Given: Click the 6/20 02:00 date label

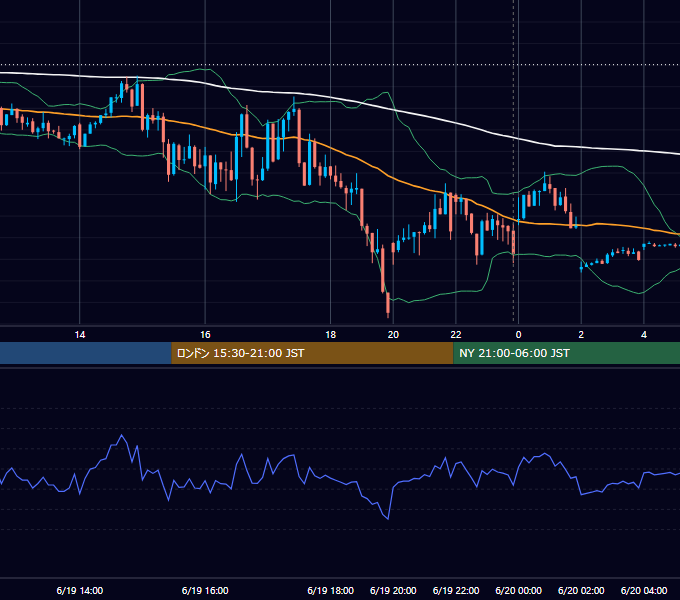Looking at the screenshot, I should (581, 590).
